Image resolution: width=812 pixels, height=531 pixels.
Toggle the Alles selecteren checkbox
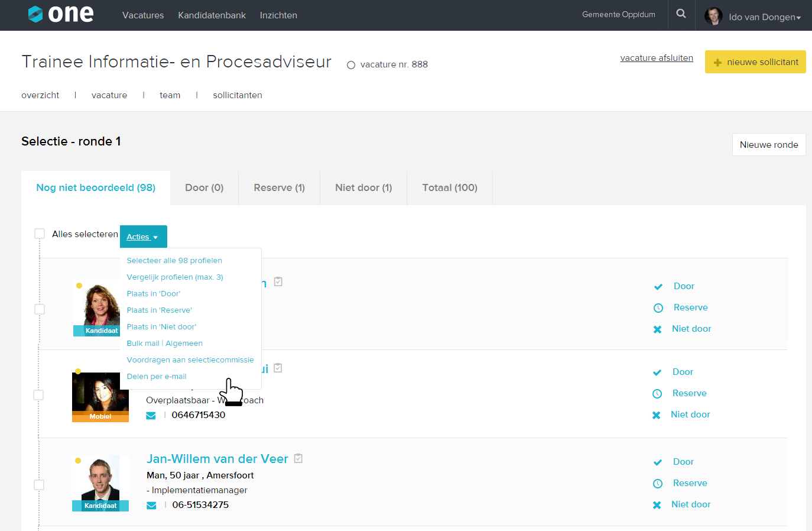pyautogui.click(x=40, y=234)
